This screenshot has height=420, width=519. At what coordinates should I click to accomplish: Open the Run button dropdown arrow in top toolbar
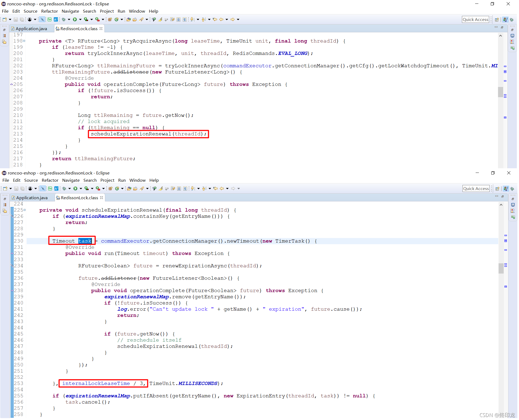tap(80, 19)
